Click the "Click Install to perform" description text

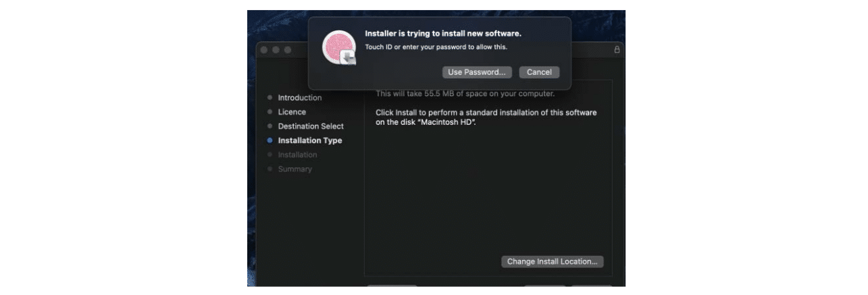pyautogui.click(x=486, y=117)
